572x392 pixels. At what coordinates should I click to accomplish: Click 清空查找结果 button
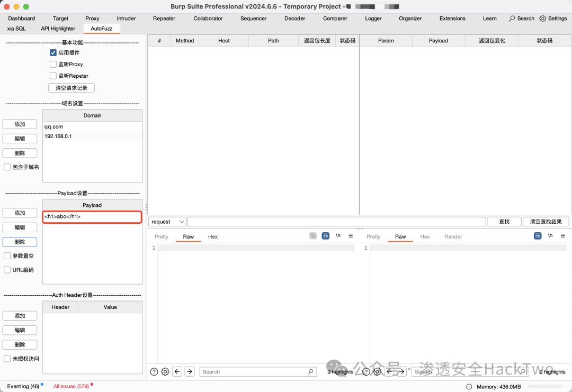(x=546, y=222)
